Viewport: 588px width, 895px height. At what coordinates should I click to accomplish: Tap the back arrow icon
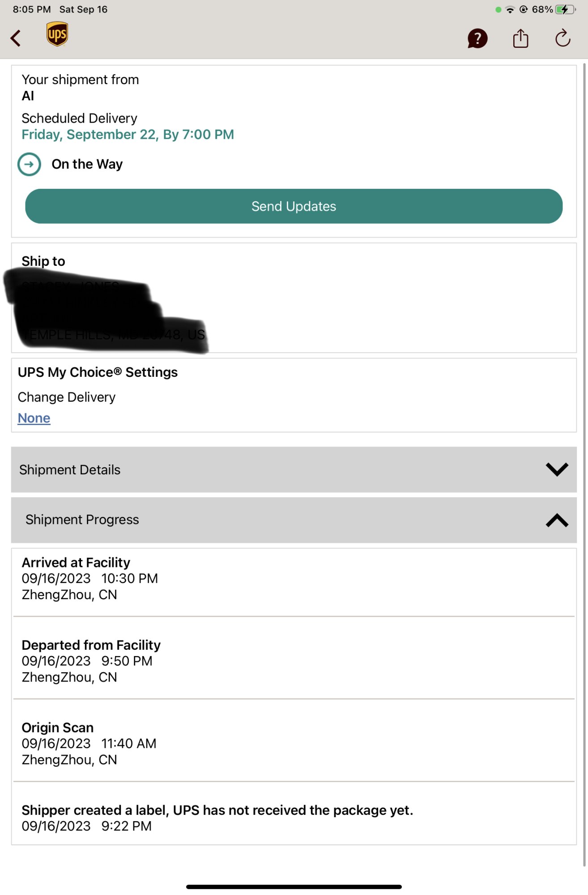click(16, 38)
